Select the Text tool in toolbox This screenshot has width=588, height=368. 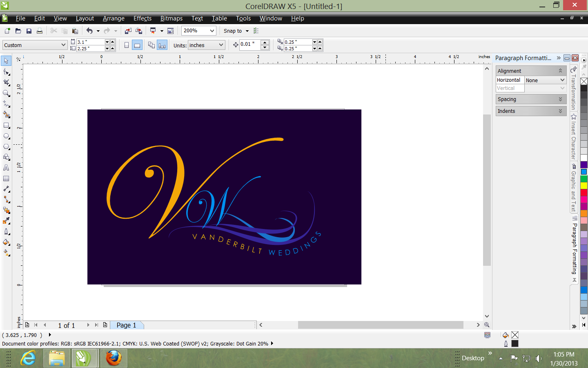point(6,168)
